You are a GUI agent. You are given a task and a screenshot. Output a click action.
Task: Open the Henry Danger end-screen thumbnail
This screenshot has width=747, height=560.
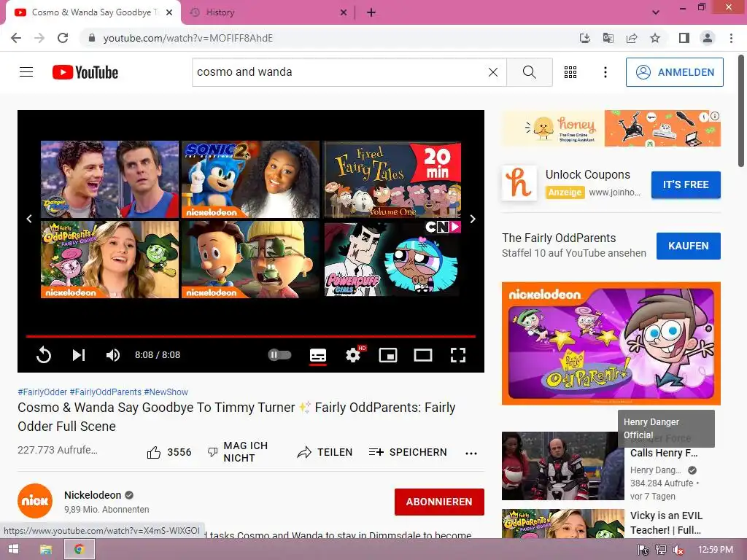tap(109, 179)
